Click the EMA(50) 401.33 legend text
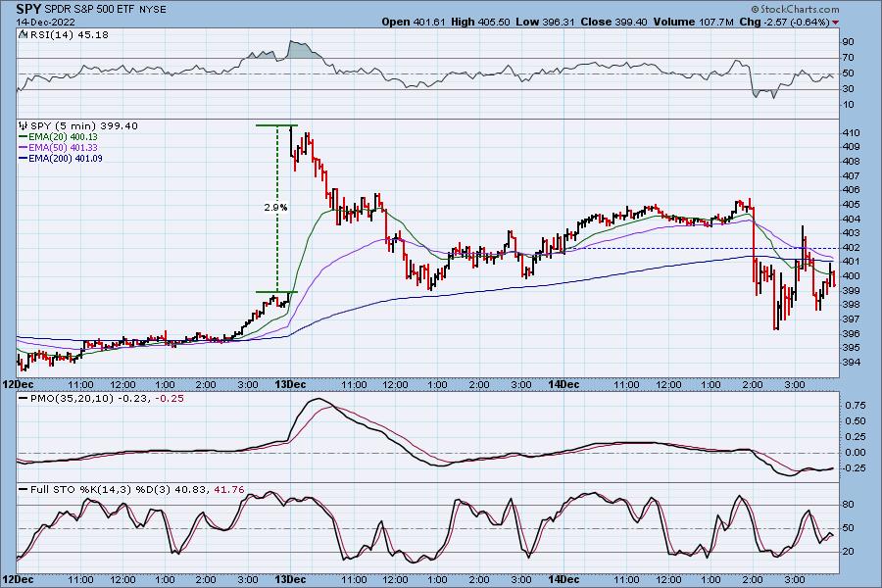Screen dimensions: 882x588 [63, 147]
